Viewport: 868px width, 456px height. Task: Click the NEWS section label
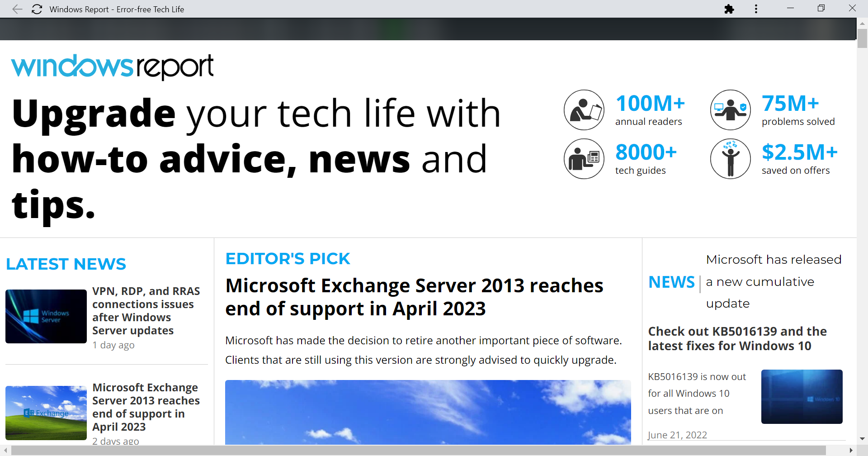[x=671, y=282]
